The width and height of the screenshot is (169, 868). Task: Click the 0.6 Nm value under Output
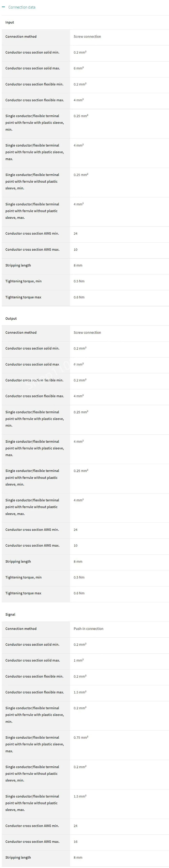coord(79,593)
